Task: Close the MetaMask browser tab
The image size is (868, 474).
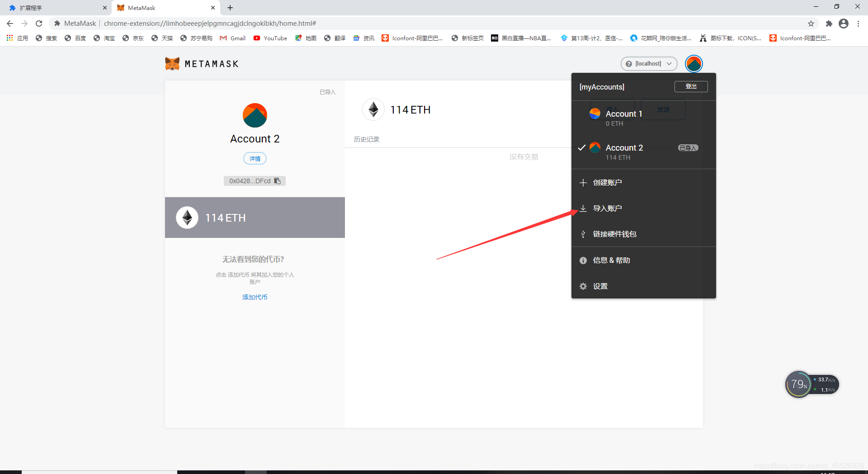Action: tap(213, 8)
